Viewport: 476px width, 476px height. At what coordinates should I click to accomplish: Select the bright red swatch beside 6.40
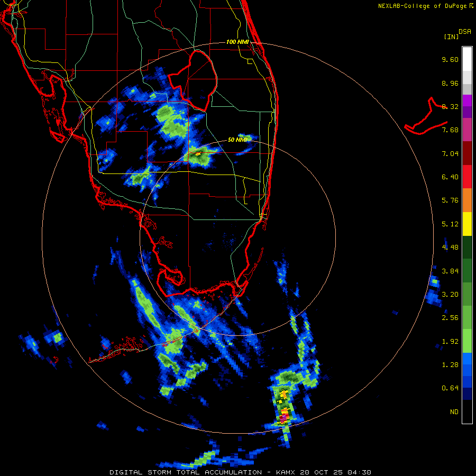pyautogui.click(x=467, y=177)
